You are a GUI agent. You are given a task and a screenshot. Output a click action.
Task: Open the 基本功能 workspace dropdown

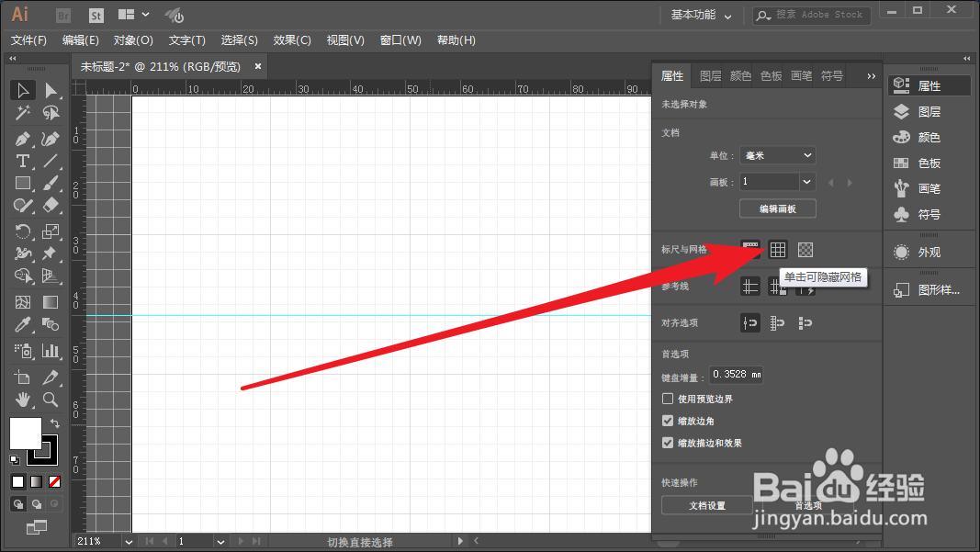click(x=701, y=15)
